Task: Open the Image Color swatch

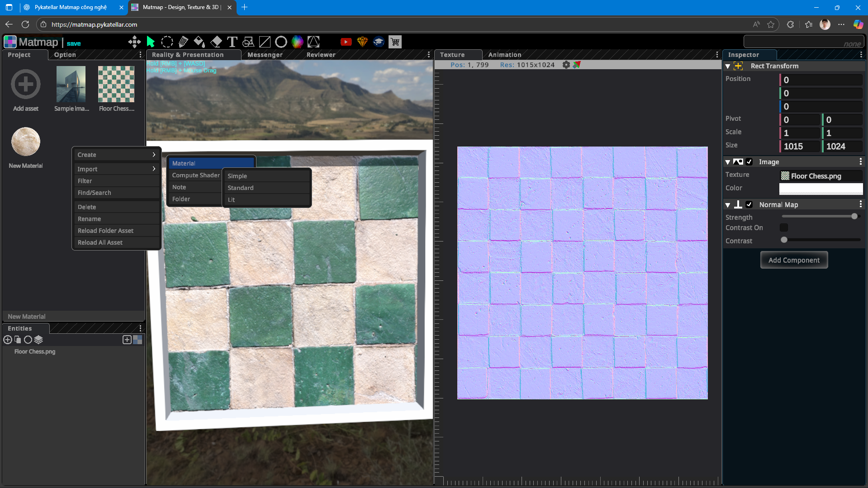Action: (821, 188)
